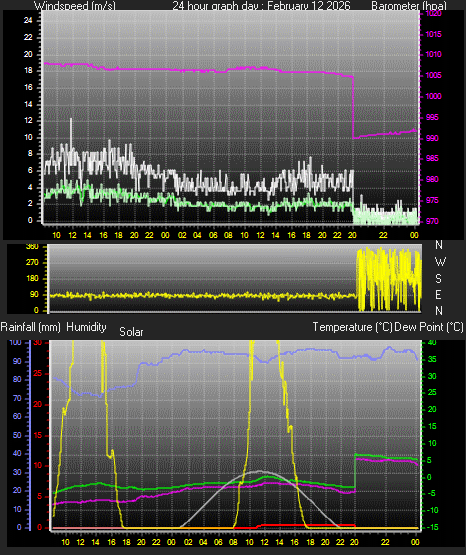Image resolution: width=466 pixels, height=555 pixels.
Task: Select the 70 value on the blue humidity axis
Action: pyautogui.click(x=17, y=398)
